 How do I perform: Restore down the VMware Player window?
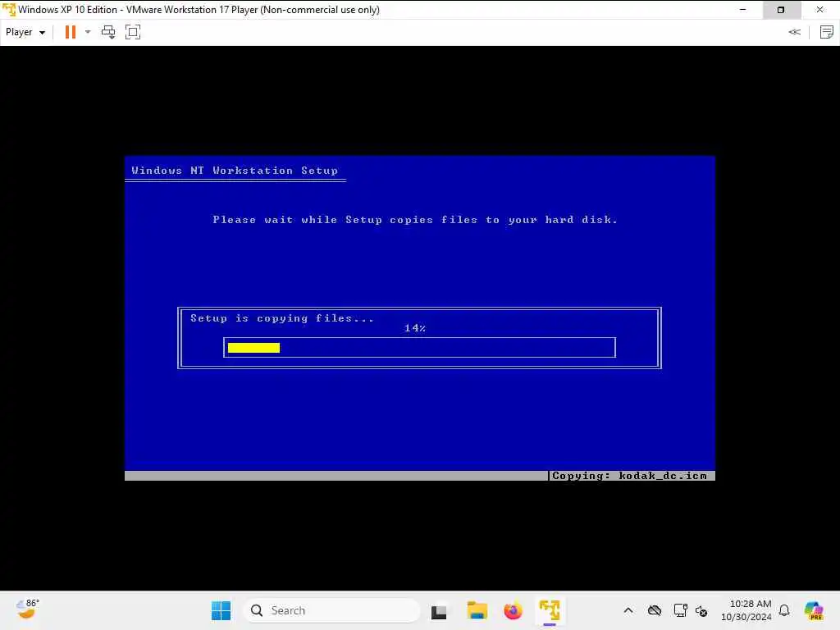[781, 10]
